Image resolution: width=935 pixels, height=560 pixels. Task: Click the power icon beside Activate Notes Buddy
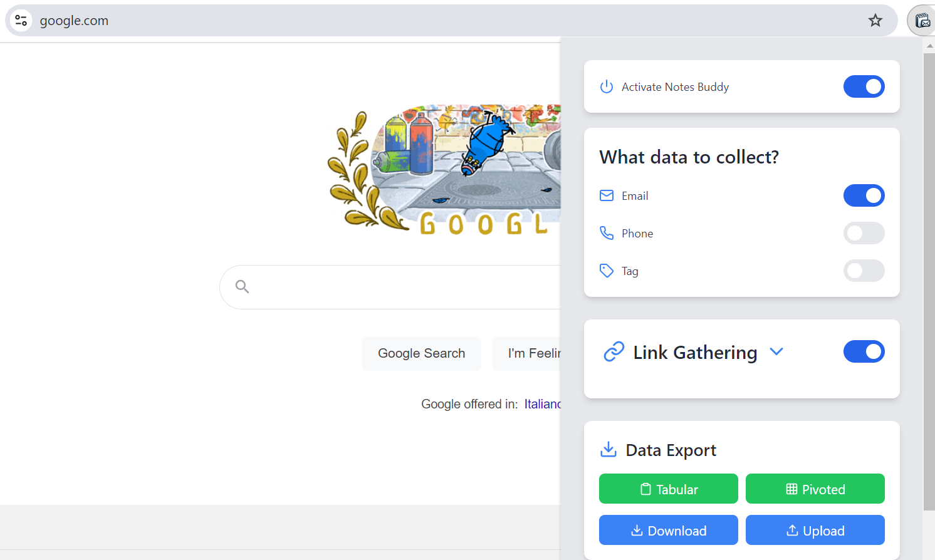point(607,86)
